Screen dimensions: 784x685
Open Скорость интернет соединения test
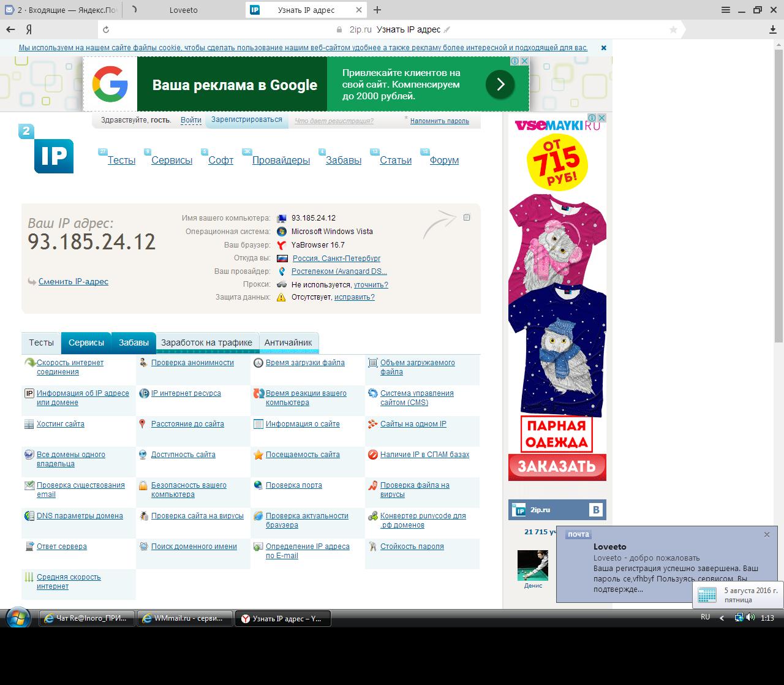(70, 367)
